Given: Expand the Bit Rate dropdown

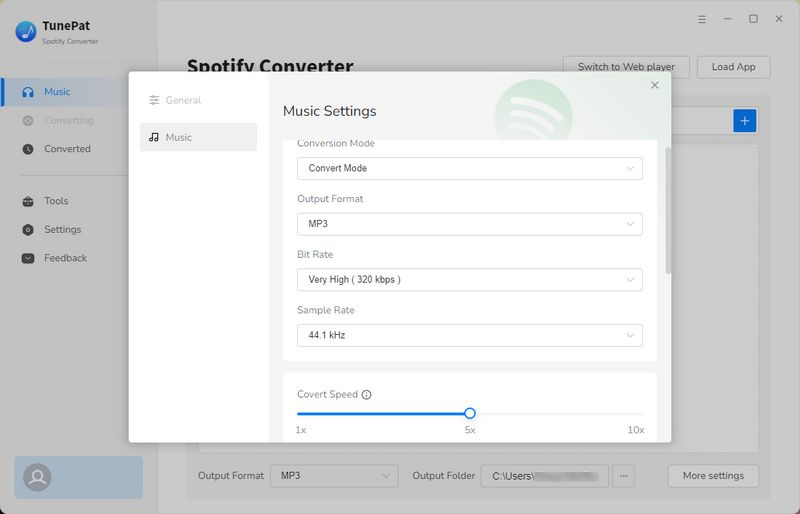Looking at the screenshot, I should [469, 280].
